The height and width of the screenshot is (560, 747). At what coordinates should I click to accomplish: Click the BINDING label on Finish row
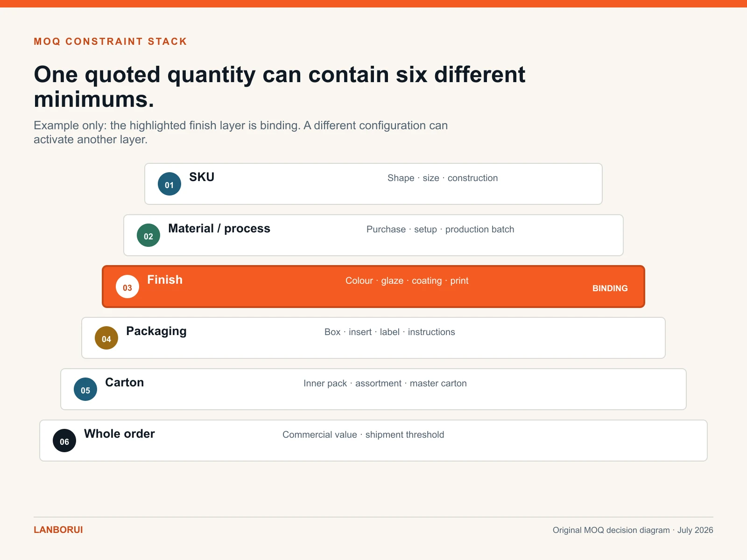[610, 288]
